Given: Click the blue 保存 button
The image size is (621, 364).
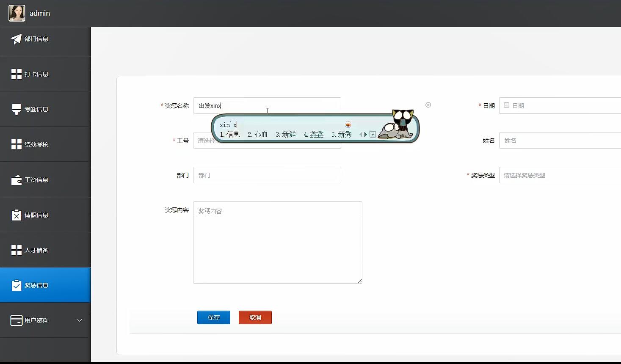Looking at the screenshot, I should pos(213,317).
